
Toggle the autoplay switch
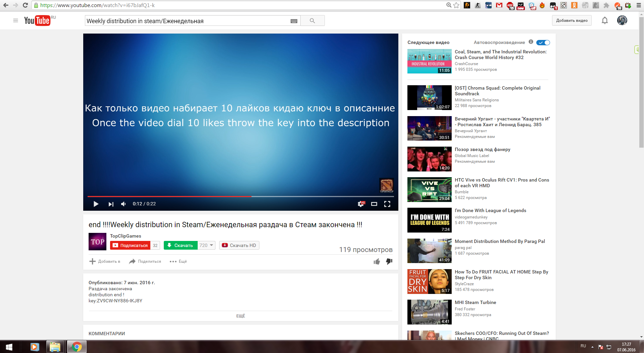[543, 43]
